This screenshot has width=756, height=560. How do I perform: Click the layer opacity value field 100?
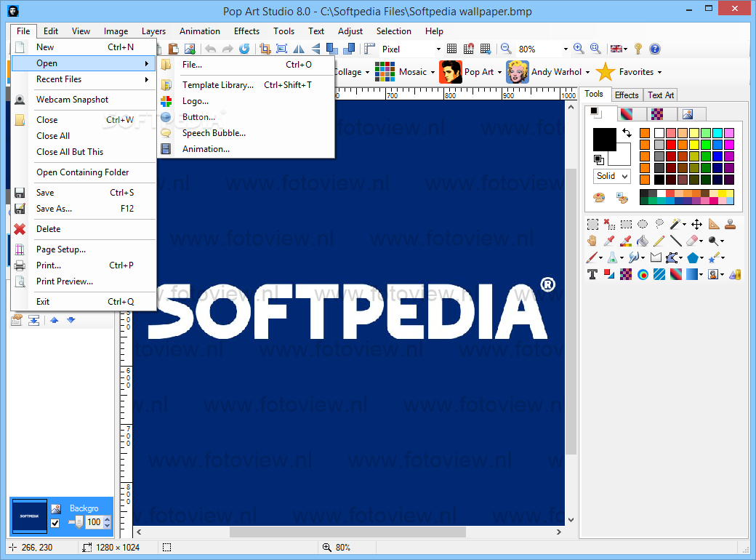click(94, 522)
